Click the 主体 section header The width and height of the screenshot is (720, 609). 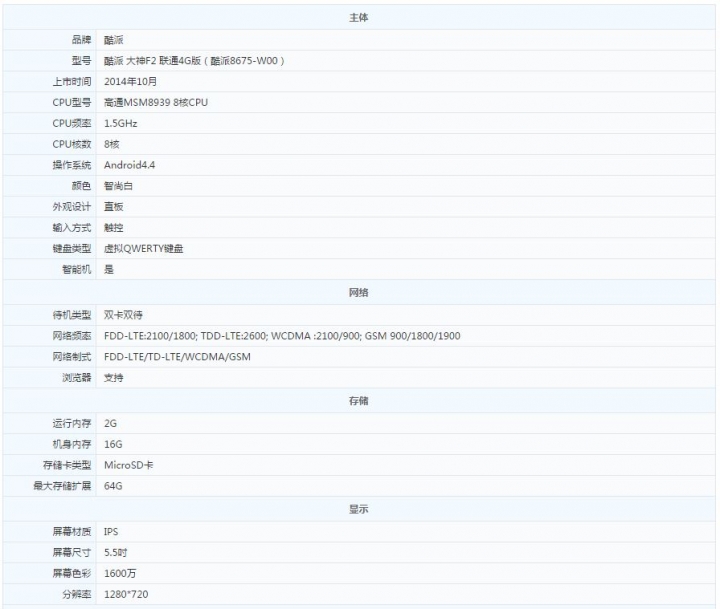click(x=358, y=18)
